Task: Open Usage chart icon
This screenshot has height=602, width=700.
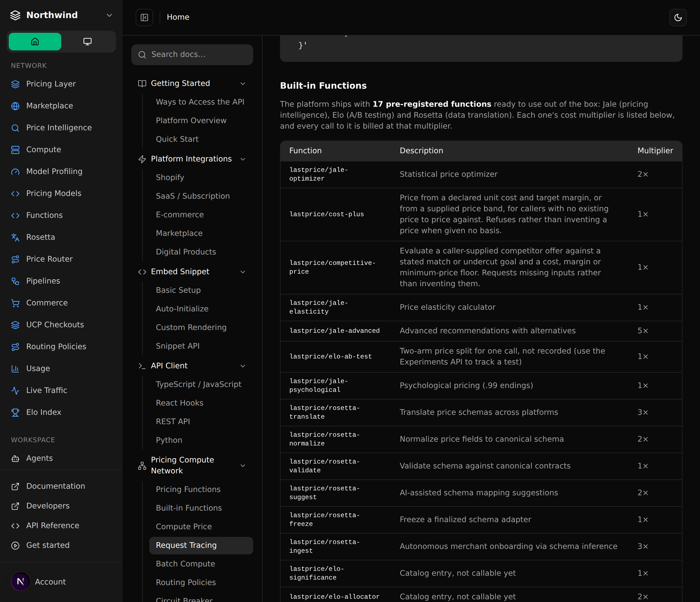Action: click(x=15, y=368)
